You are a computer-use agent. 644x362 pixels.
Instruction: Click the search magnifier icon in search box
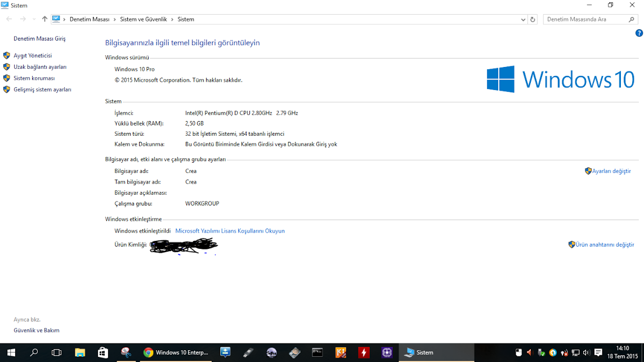632,19
